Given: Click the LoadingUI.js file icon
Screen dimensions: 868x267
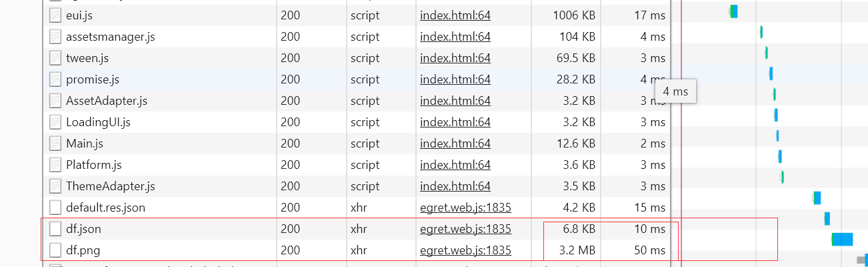Looking at the screenshot, I should tap(55, 122).
